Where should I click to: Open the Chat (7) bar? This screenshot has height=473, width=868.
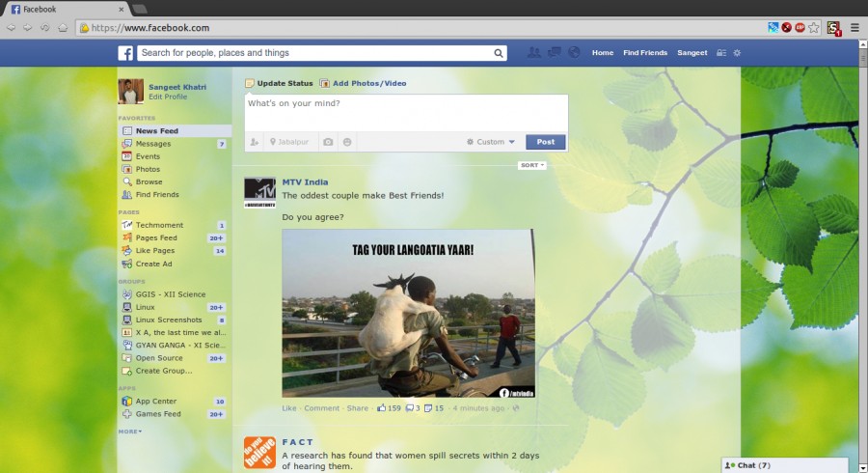pos(784,465)
